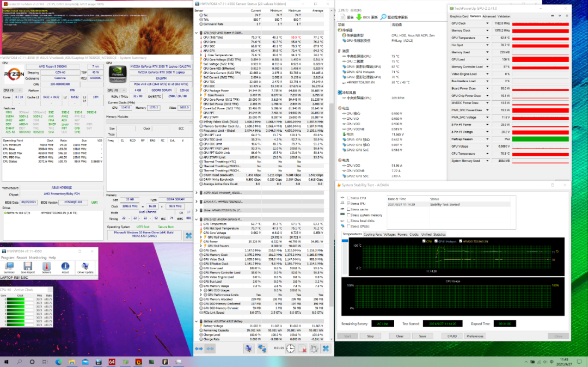Switch to Graphics Card tab in GPU-Z
This screenshot has width=588, height=367.
click(x=459, y=16)
